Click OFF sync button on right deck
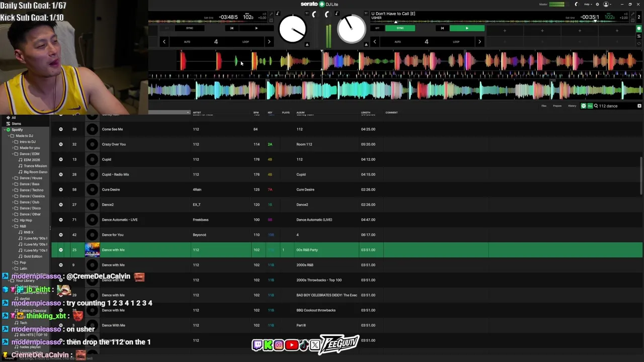This screenshot has width=644, height=362. click(377, 28)
